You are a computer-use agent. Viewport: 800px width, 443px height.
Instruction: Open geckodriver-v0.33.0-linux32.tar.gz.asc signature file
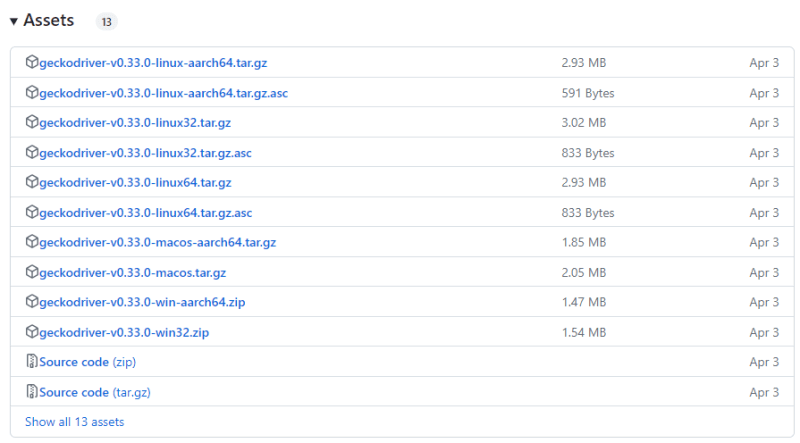pyautogui.click(x=145, y=153)
